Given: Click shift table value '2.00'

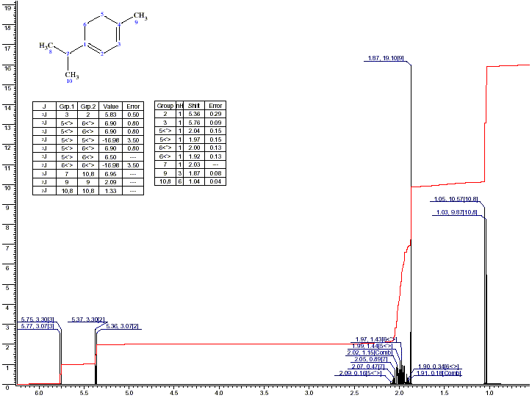Looking at the screenshot, I should (x=194, y=148).
